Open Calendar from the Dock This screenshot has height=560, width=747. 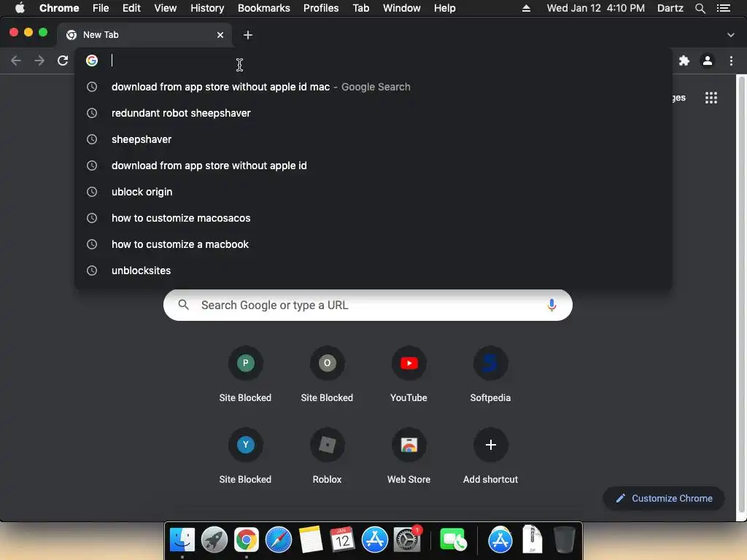343,540
